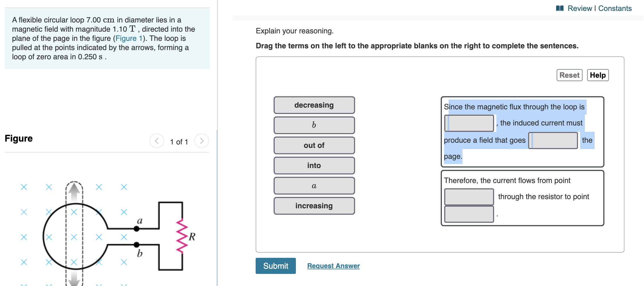Screen dimensions: 644x286
Task: Open the Constants reference page
Action: 615,8
